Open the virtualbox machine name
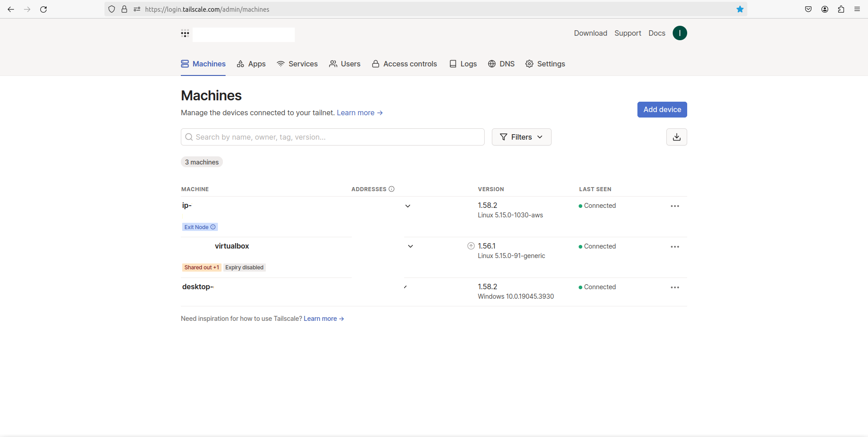Screen dimensions: 868x437 tap(231, 246)
